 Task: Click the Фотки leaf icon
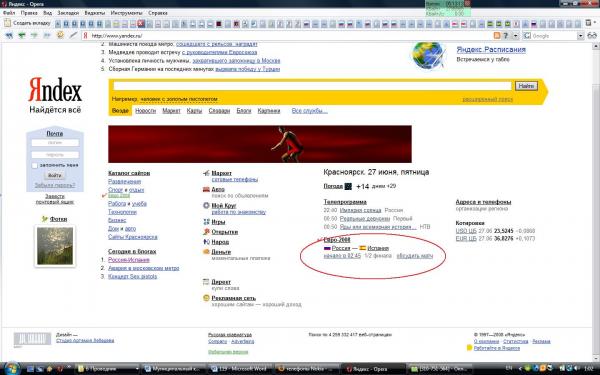[x=45, y=219]
